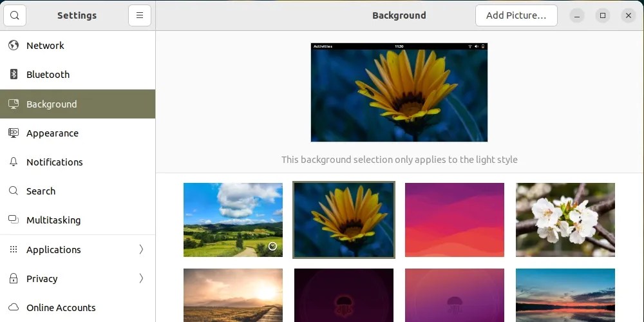Expand Privacy with its chevron arrow
This screenshot has width=644, height=322.
pyautogui.click(x=141, y=278)
